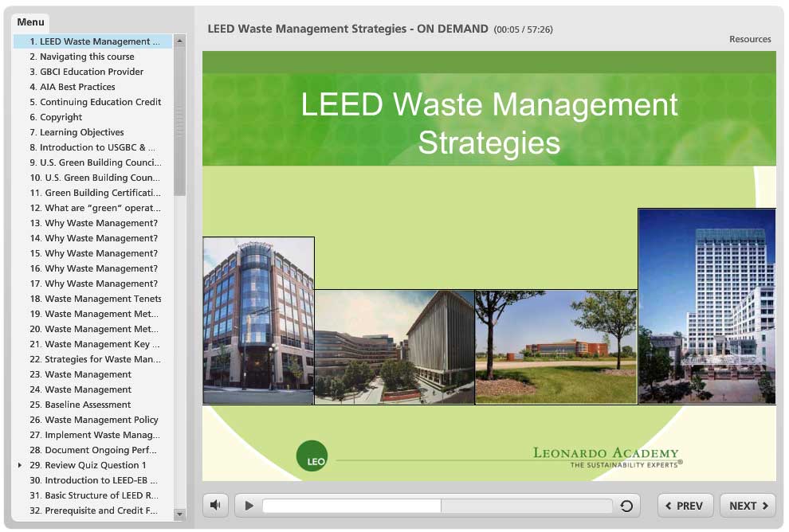789x532 pixels.
Task: Click the green LEO circle logo
Action: pyautogui.click(x=312, y=456)
